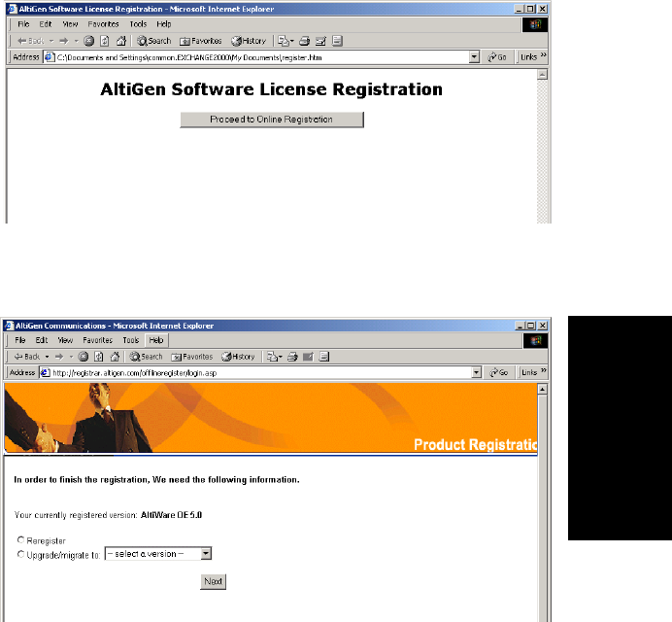Image resolution: width=672 pixels, height=622 pixels.
Task: Click scroll up arrow in AltiGen Communications window
Action: pos(542,390)
